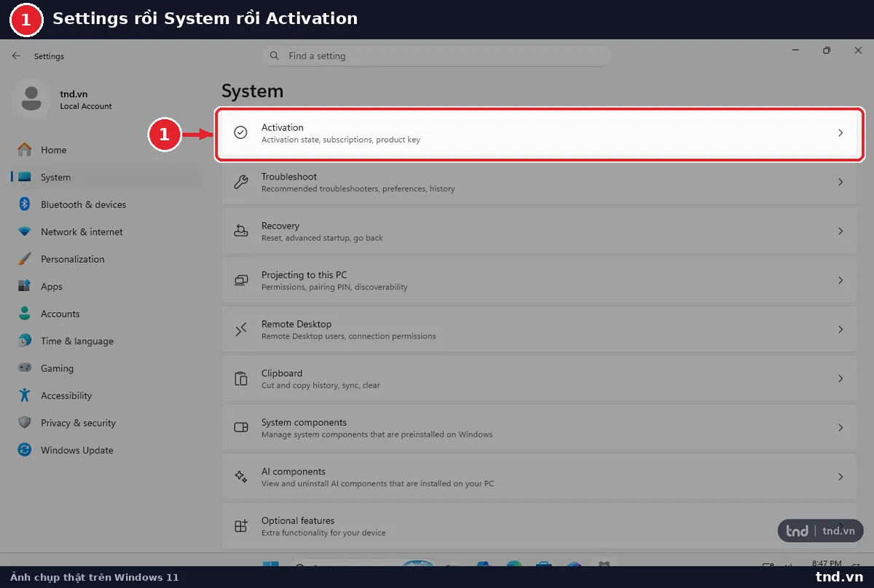Select System in the sidebar
The height and width of the screenshot is (588, 874).
[106, 177]
